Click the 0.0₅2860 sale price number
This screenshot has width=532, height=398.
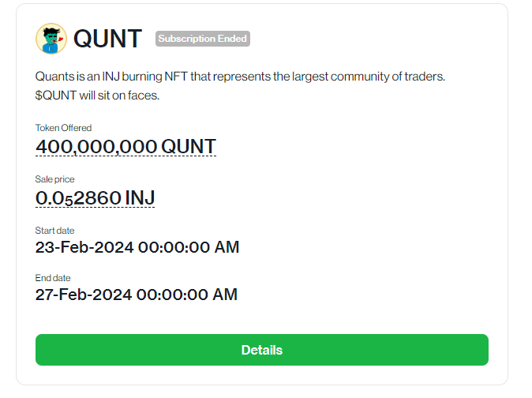tap(78, 198)
